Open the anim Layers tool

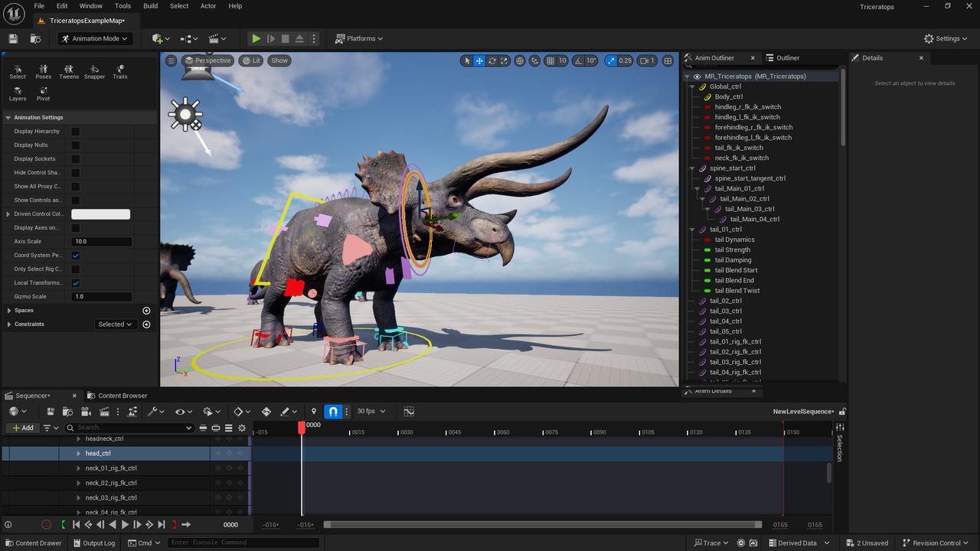[x=18, y=94]
